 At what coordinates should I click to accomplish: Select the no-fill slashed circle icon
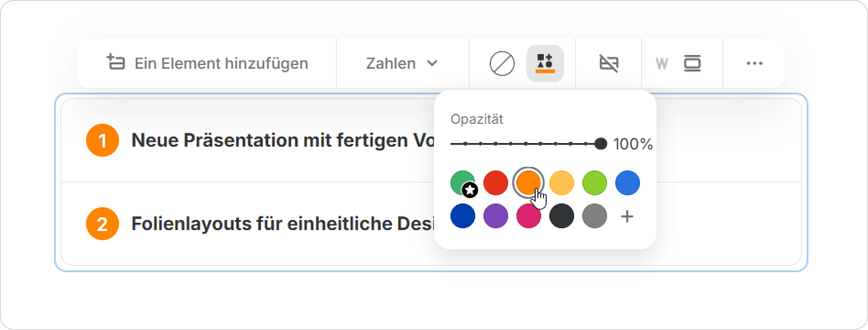click(x=502, y=63)
